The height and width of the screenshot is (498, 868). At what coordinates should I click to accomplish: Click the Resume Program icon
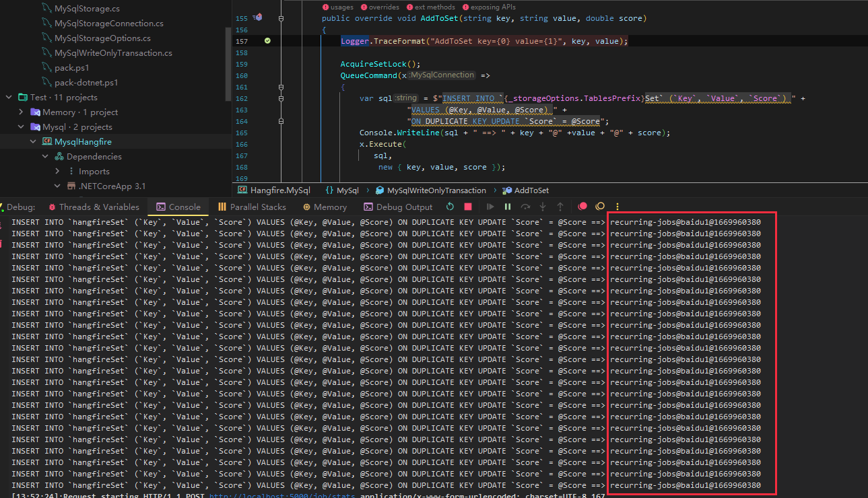click(490, 207)
